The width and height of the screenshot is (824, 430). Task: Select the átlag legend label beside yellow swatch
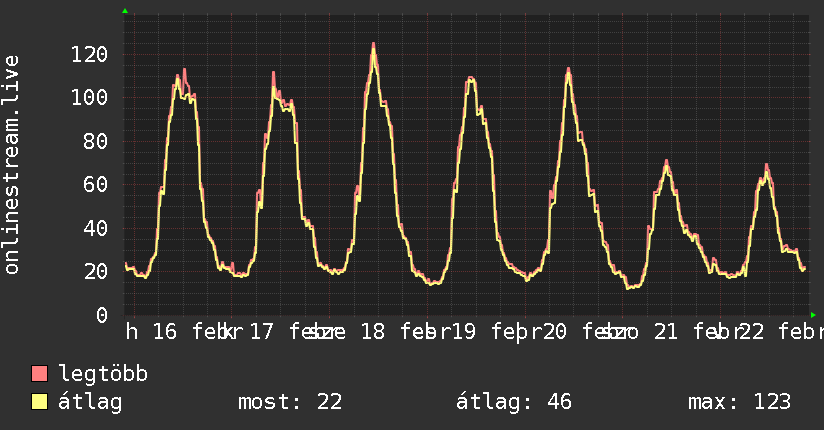(x=90, y=402)
